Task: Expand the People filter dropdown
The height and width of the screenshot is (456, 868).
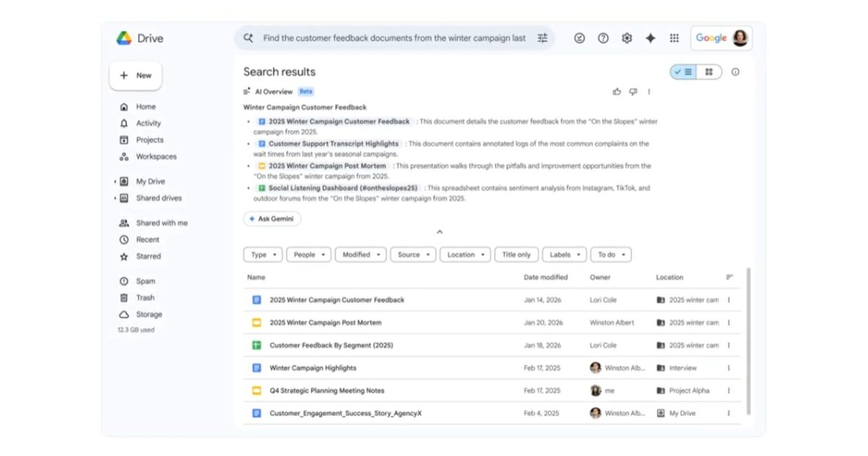Action: point(308,254)
